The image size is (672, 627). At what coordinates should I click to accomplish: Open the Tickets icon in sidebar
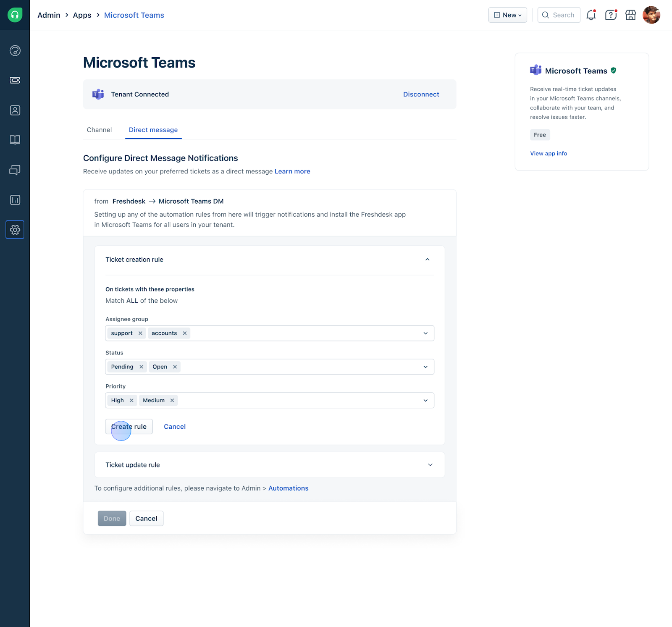point(15,80)
